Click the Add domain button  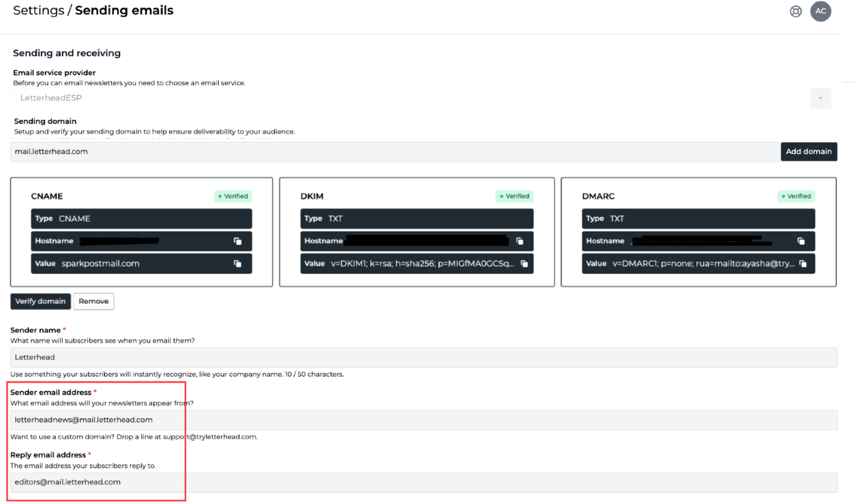[809, 151]
